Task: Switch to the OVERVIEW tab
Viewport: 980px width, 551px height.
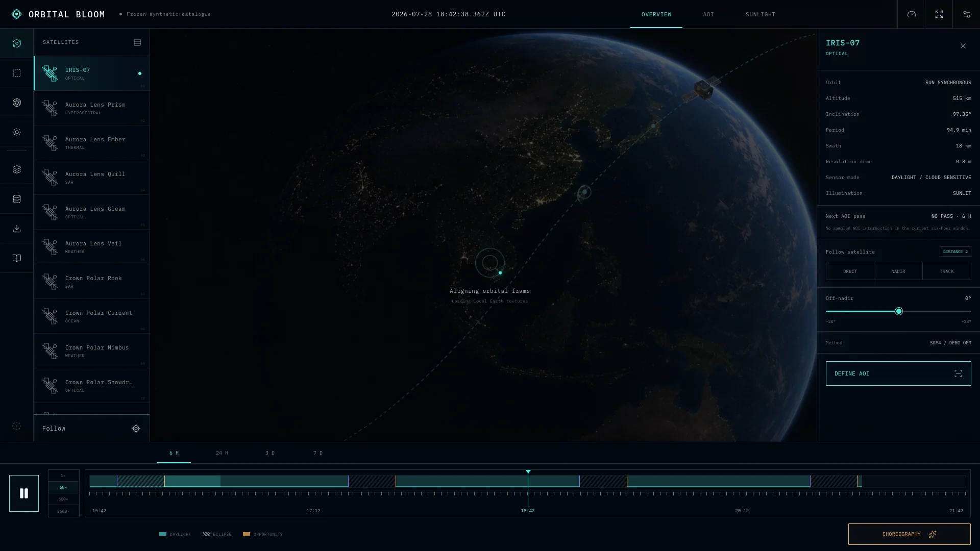Action: (x=656, y=14)
